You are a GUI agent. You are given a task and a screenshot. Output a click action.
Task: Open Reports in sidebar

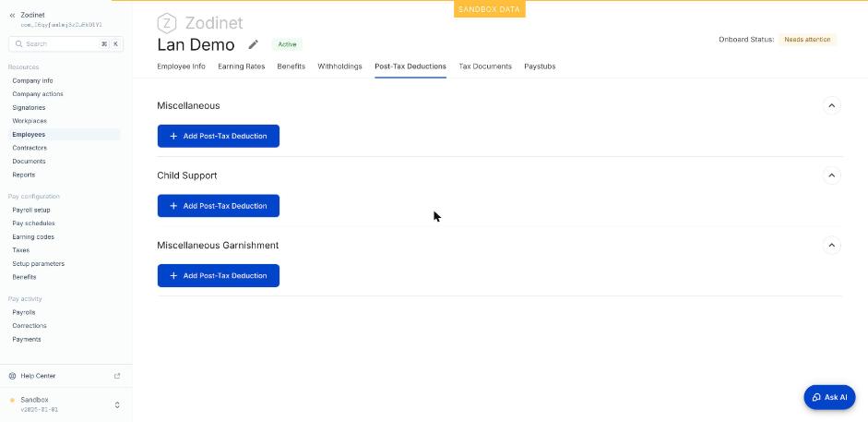coord(24,175)
